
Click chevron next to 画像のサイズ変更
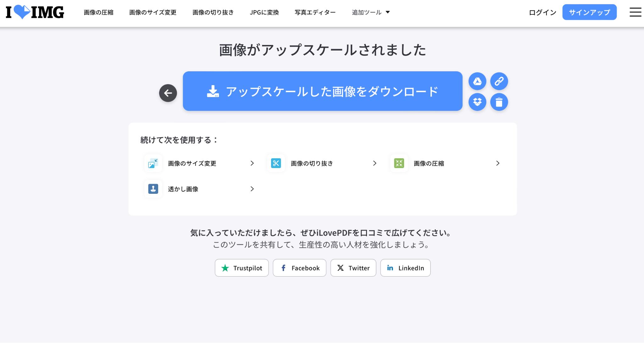252,163
